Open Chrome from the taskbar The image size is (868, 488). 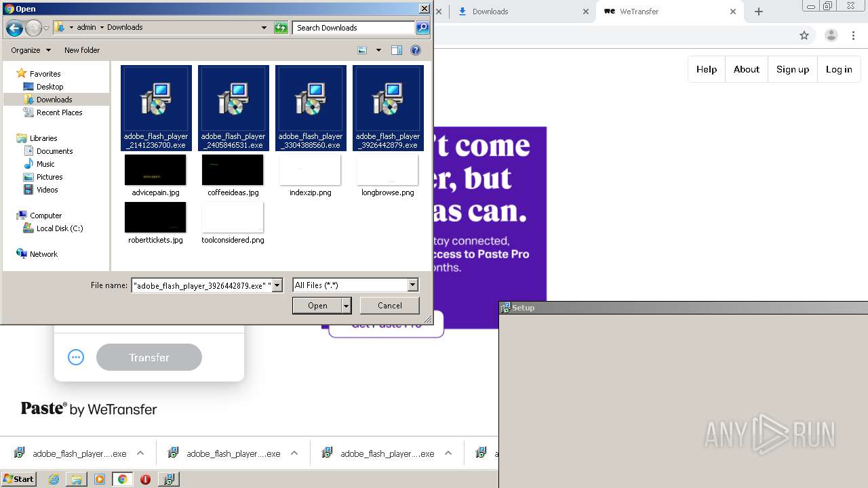[122, 479]
